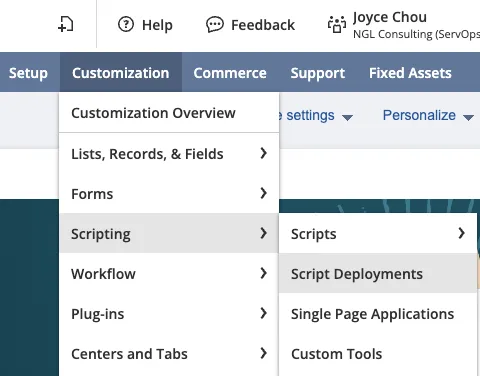Open the Personalize dropdown link
Image resolution: width=480 pixels, height=376 pixels.
point(419,115)
